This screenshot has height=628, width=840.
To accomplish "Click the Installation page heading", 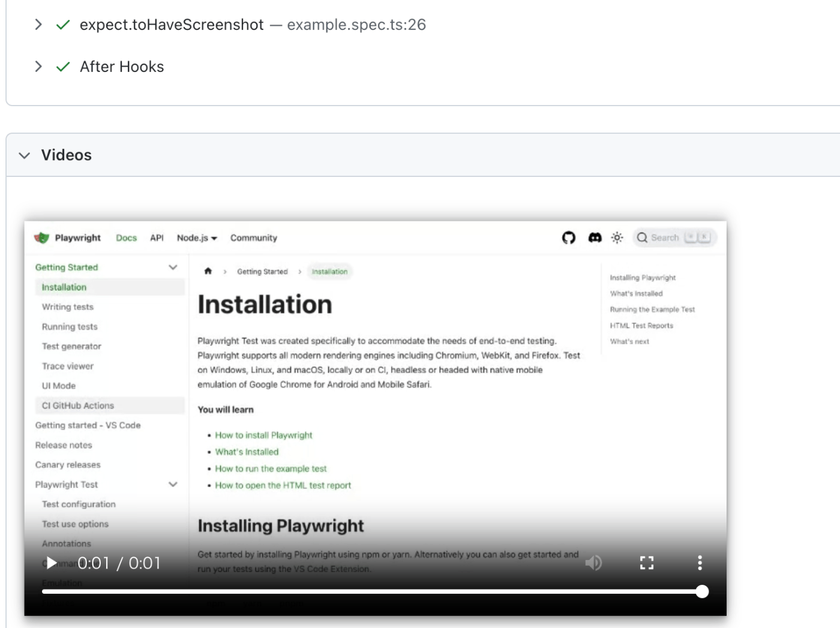I will [x=265, y=305].
